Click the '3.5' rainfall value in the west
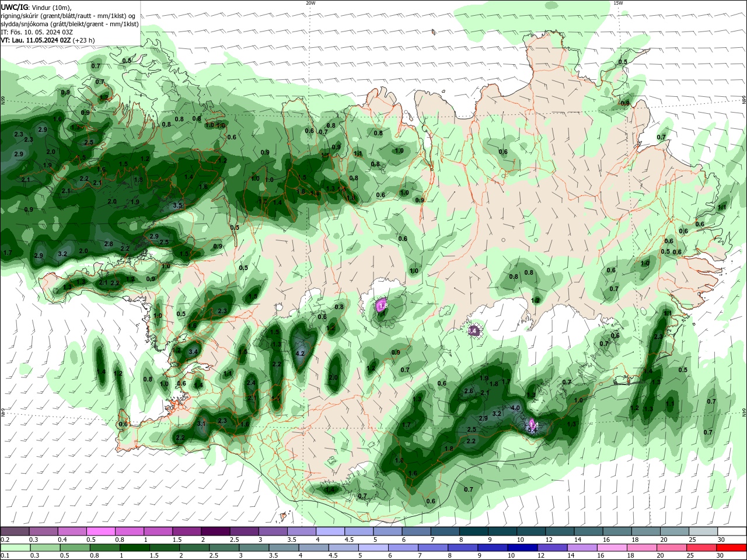747x560 pixels. click(178, 205)
